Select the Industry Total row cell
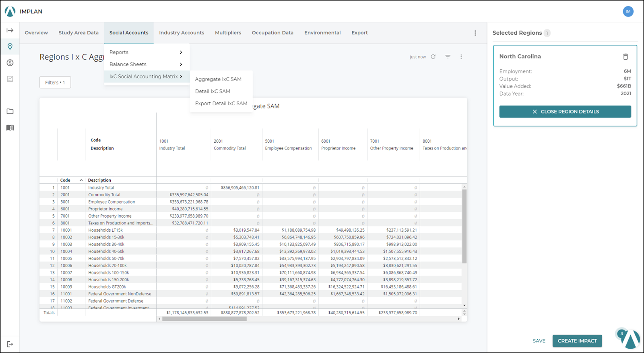 101,187
